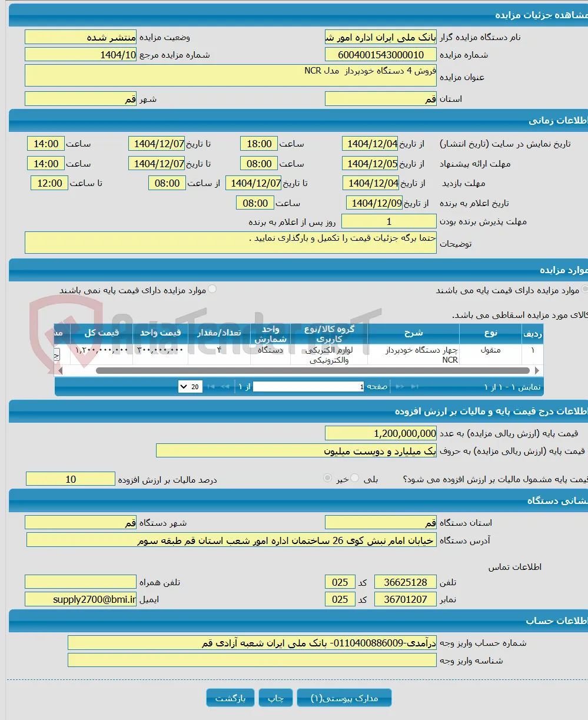Click the publish start time 18:00
Image resolution: width=588 pixels, height=720 pixels.
pyautogui.click(x=258, y=144)
